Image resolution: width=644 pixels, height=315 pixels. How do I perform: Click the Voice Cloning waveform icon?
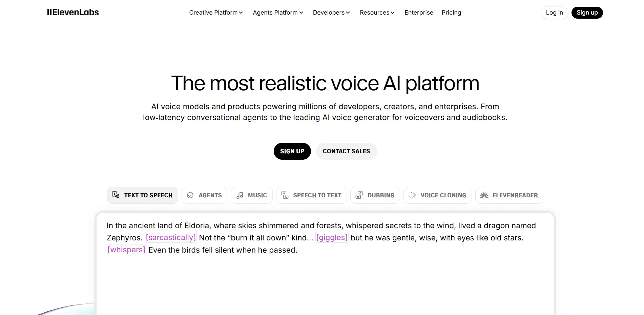point(413,195)
